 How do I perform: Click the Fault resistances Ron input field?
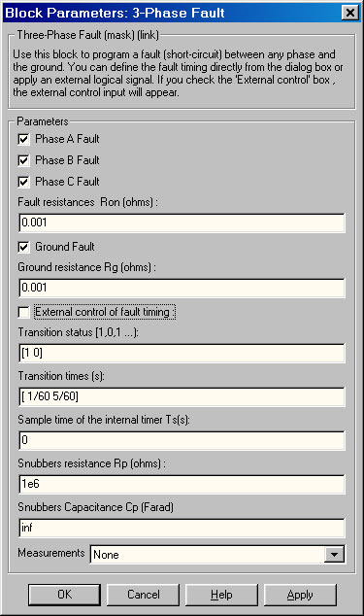182,222
